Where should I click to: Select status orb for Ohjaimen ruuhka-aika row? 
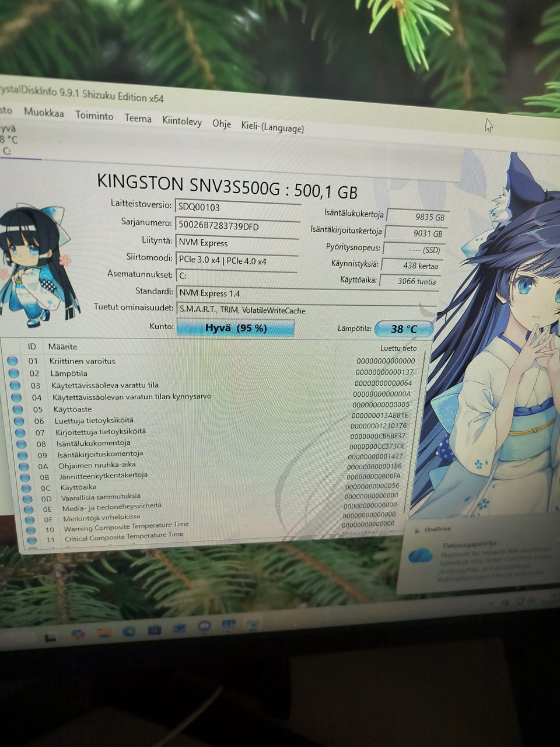[24, 466]
